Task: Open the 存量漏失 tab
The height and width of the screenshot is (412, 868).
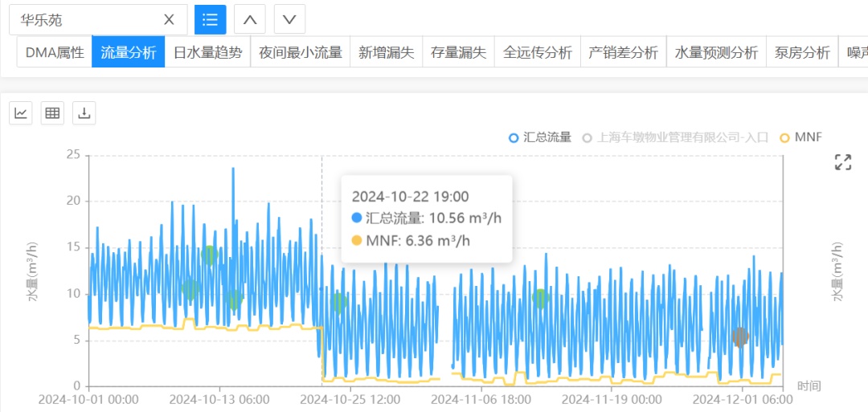Action: coord(458,52)
